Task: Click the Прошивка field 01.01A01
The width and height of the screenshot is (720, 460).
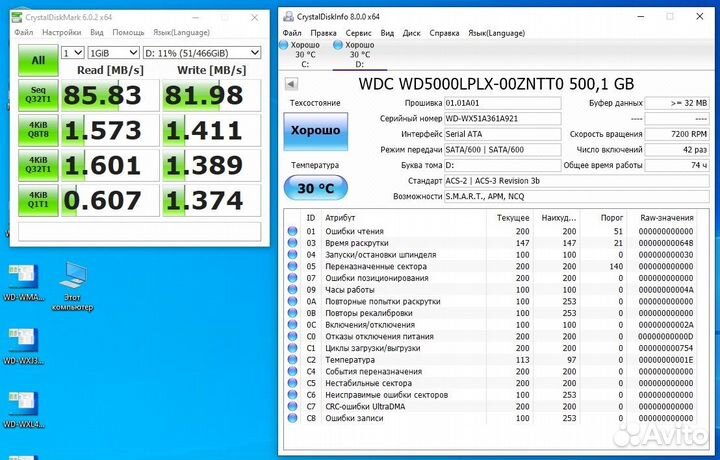Action: (502, 103)
